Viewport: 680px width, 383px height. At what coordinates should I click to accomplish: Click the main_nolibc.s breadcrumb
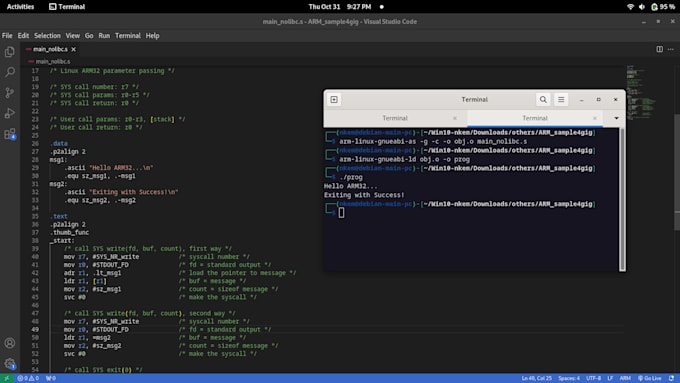(x=52, y=62)
